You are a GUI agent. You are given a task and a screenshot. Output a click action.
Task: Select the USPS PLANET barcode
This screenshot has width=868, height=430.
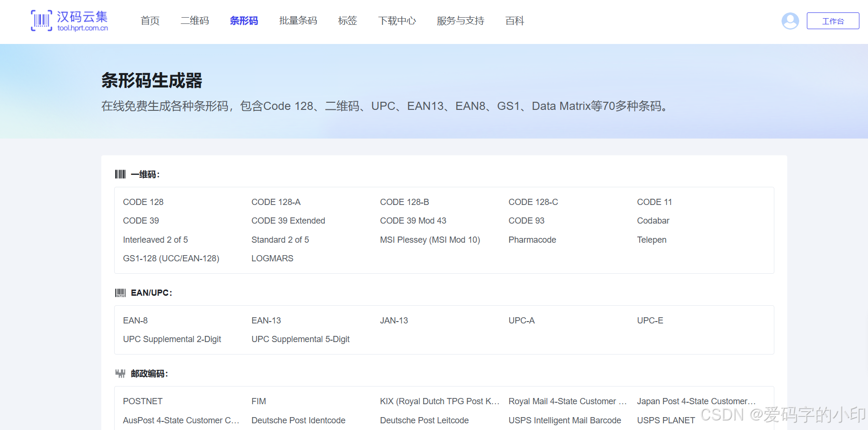tap(666, 420)
